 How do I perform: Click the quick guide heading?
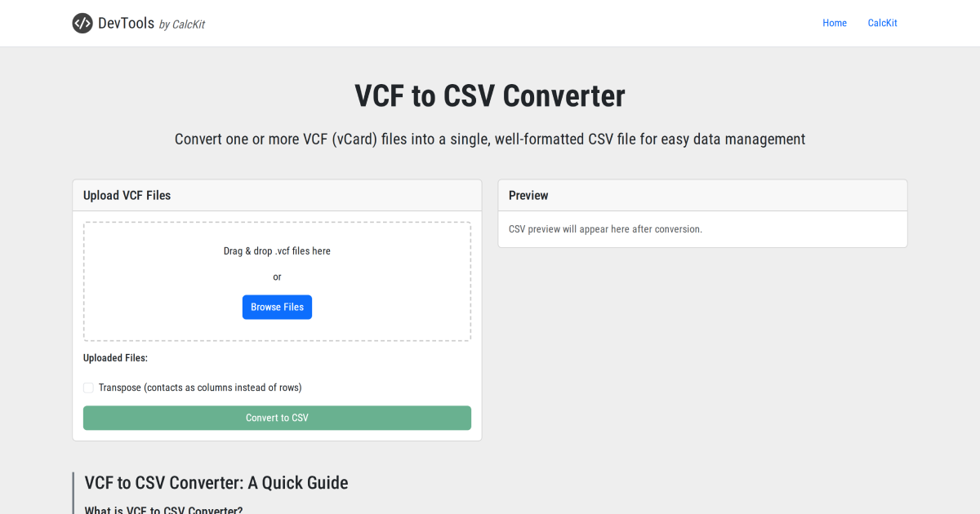tap(216, 482)
